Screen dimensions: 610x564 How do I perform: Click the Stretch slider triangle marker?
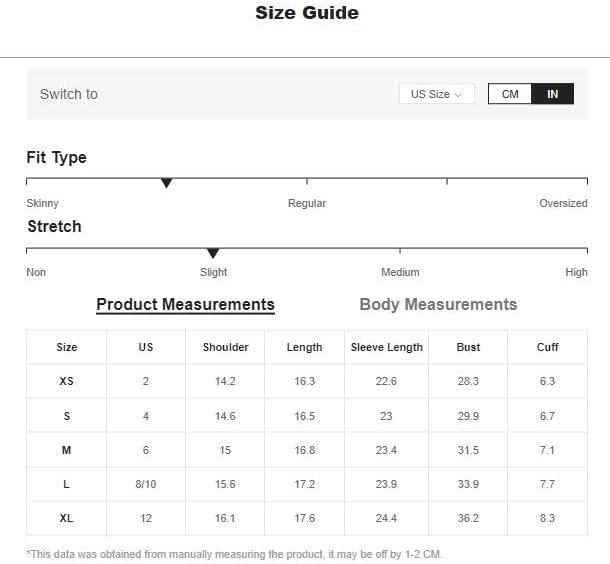pos(213,253)
